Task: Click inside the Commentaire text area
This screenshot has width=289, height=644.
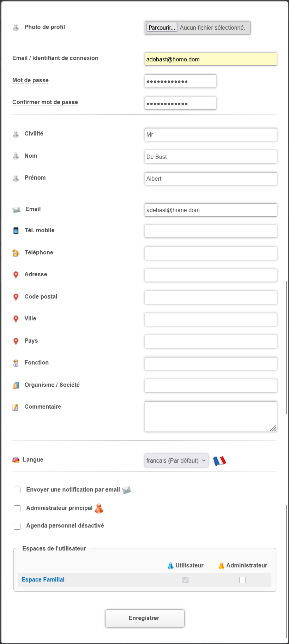Action: [211, 416]
